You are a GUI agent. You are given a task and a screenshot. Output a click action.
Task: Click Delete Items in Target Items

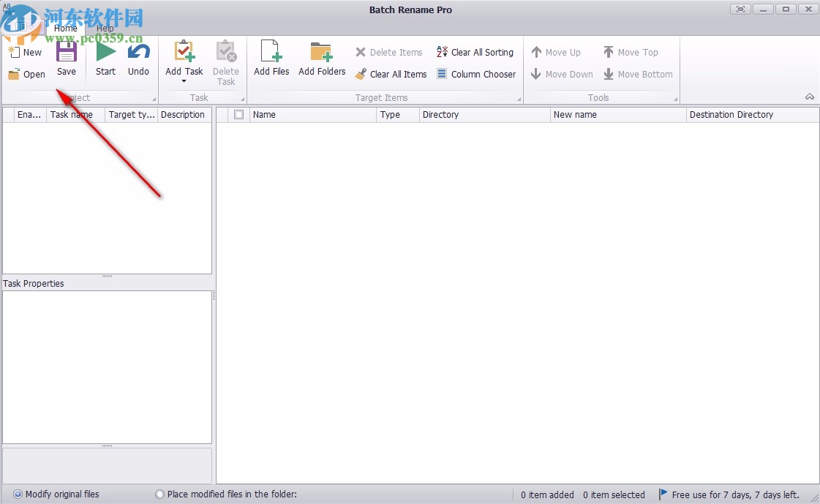389,52
